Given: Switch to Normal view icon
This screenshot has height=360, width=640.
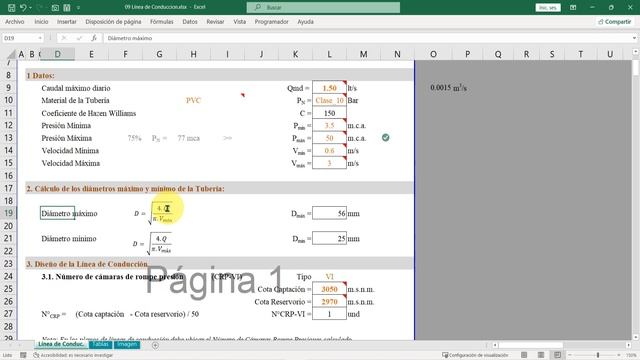Looking at the screenshot, I should [524, 355].
